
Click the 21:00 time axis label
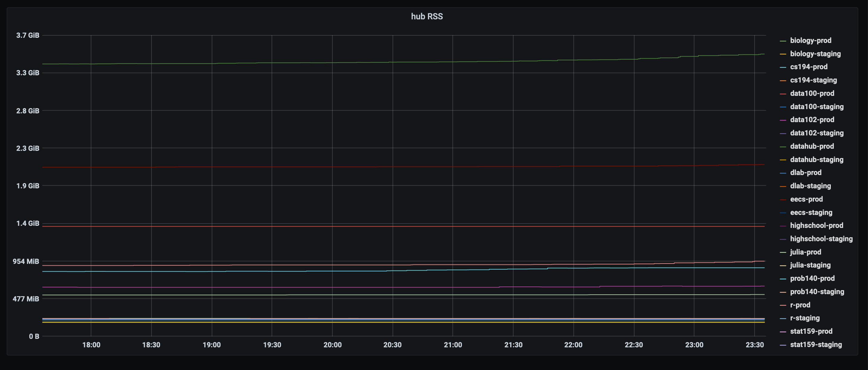454,345
